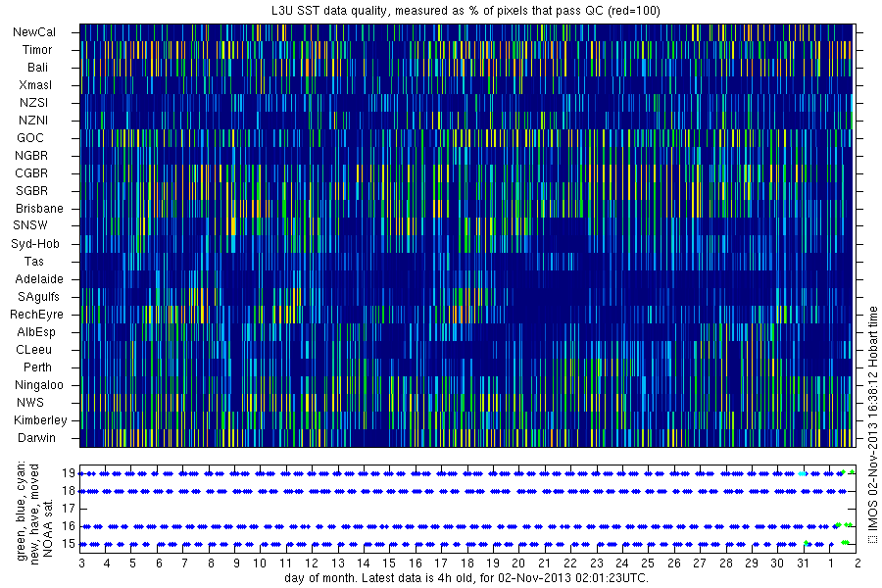Click the NZSI row label

[x=33, y=103]
